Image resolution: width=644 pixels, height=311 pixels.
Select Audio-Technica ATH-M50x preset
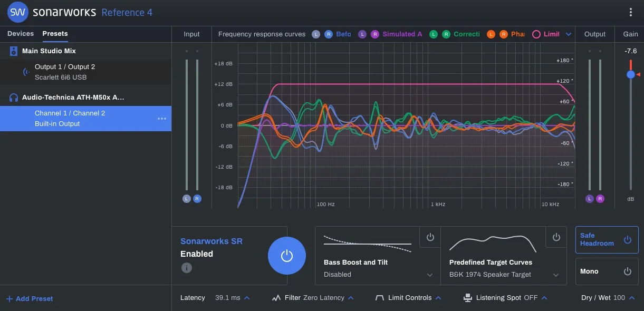click(85, 98)
